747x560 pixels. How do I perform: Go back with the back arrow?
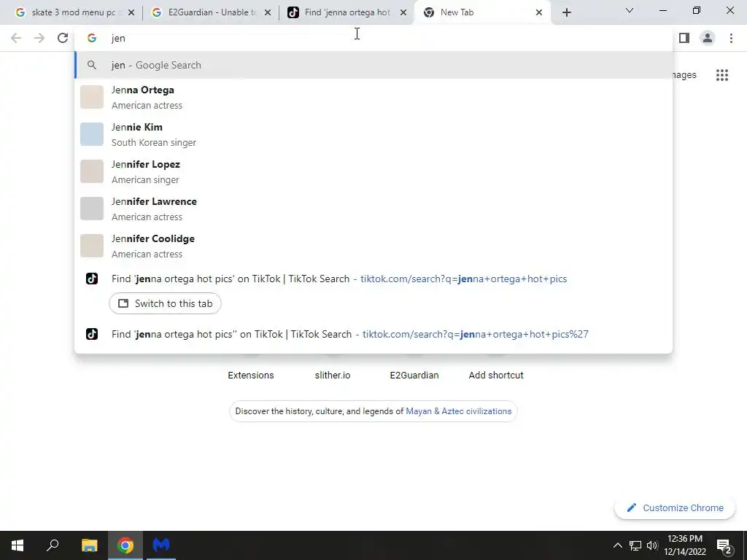(16, 38)
